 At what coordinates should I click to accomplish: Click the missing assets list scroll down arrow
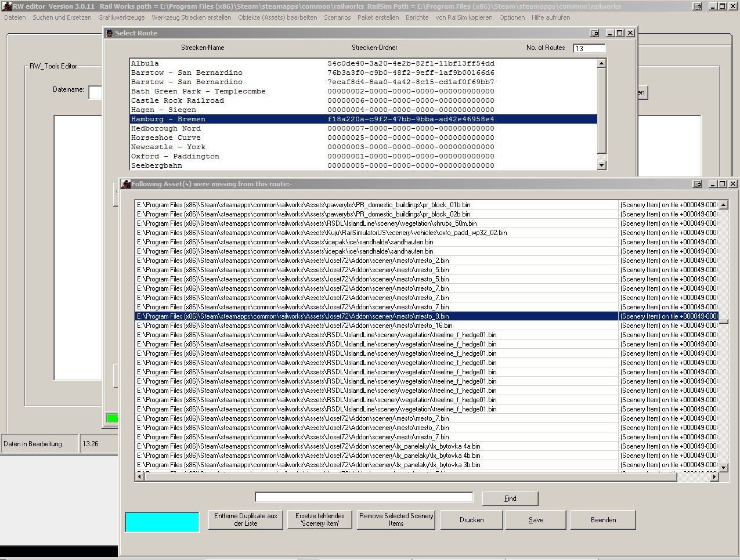point(723,467)
